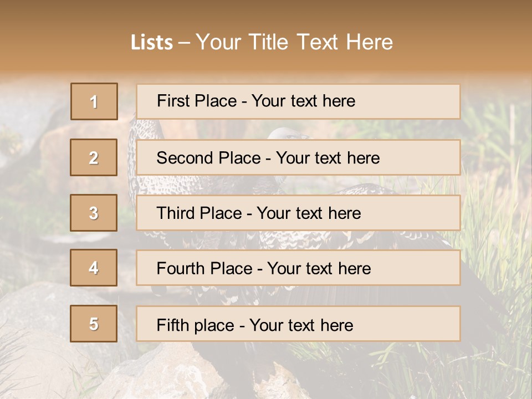Click the number 5 box
Image resolution: width=532 pixels, height=399 pixels.
pyautogui.click(x=94, y=324)
